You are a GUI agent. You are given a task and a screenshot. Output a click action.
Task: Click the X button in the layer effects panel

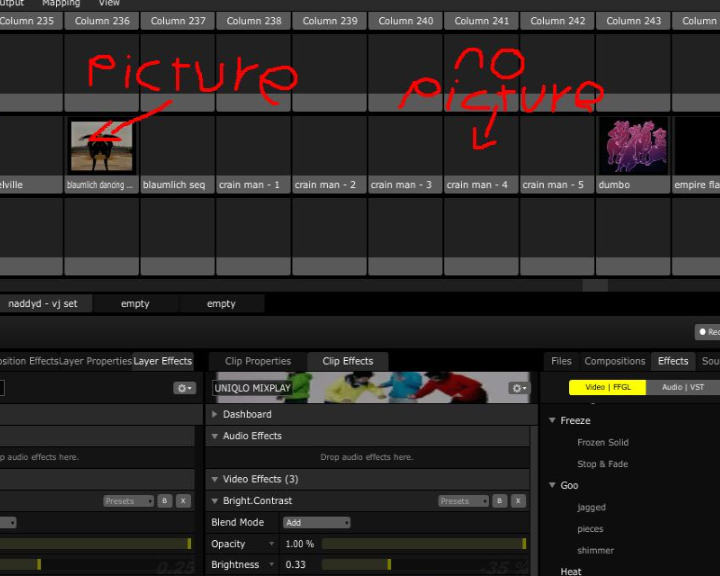[x=183, y=501]
